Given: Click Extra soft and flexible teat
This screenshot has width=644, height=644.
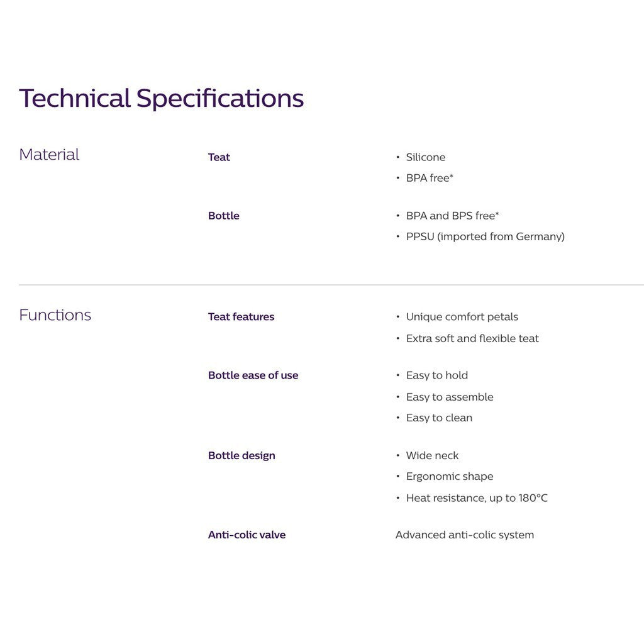Looking at the screenshot, I should (472, 338).
